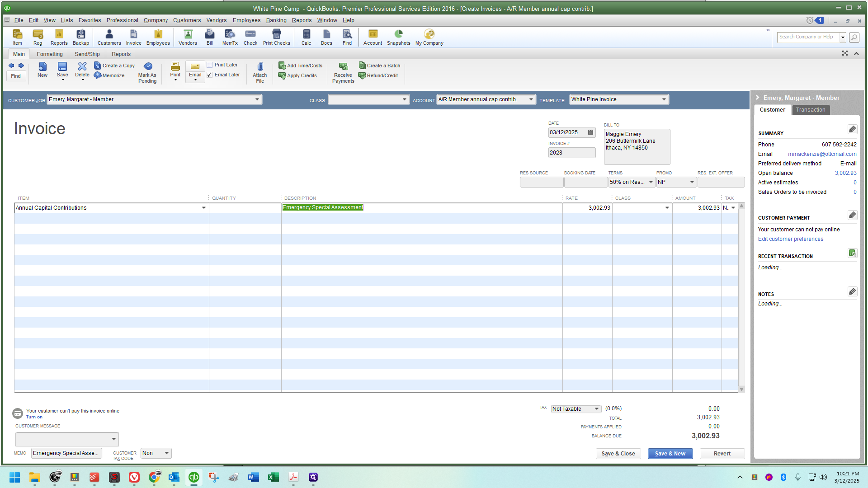Edit customer summary pencil icon
This screenshot has height=488, width=868.
[x=852, y=130]
